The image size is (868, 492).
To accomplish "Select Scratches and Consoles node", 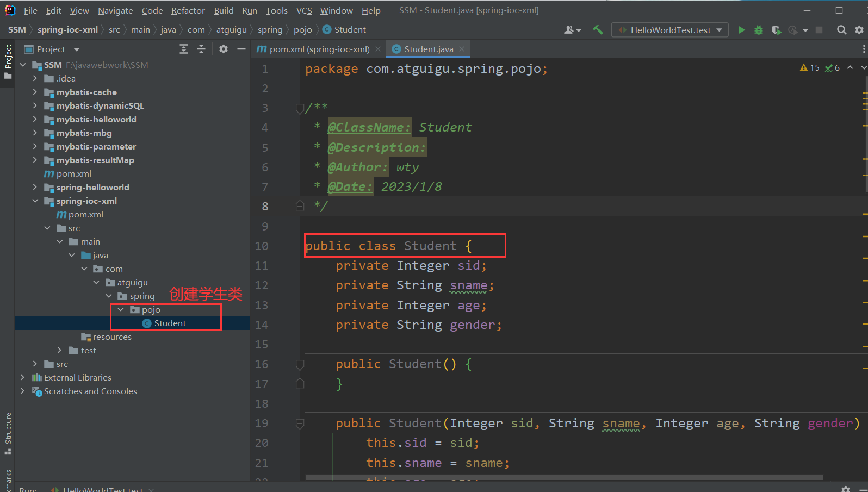I will [x=90, y=391].
